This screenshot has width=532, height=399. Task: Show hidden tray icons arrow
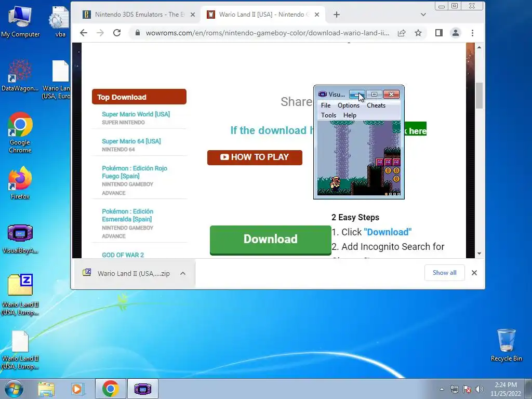pyautogui.click(x=442, y=389)
